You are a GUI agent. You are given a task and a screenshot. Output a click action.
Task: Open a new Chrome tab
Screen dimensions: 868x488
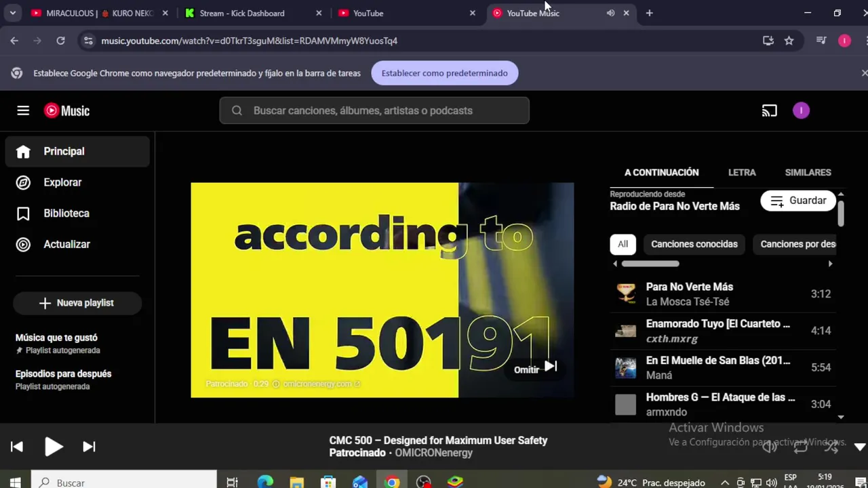tap(649, 13)
